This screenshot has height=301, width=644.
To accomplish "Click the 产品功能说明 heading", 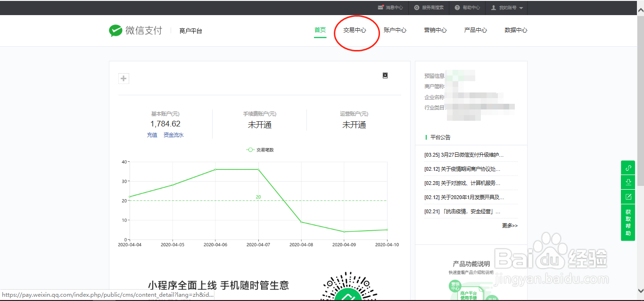I will point(471,264).
